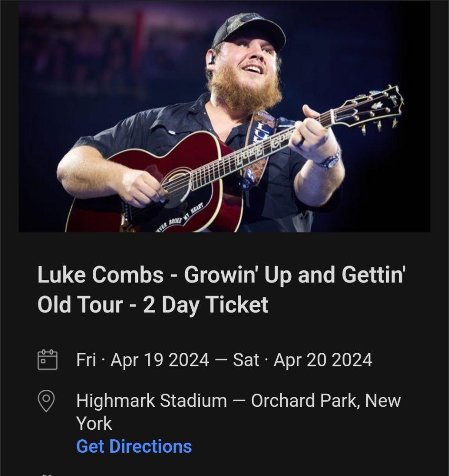Click the word "York" in the address
Screen dimensions: 449x476
(94, 423)
